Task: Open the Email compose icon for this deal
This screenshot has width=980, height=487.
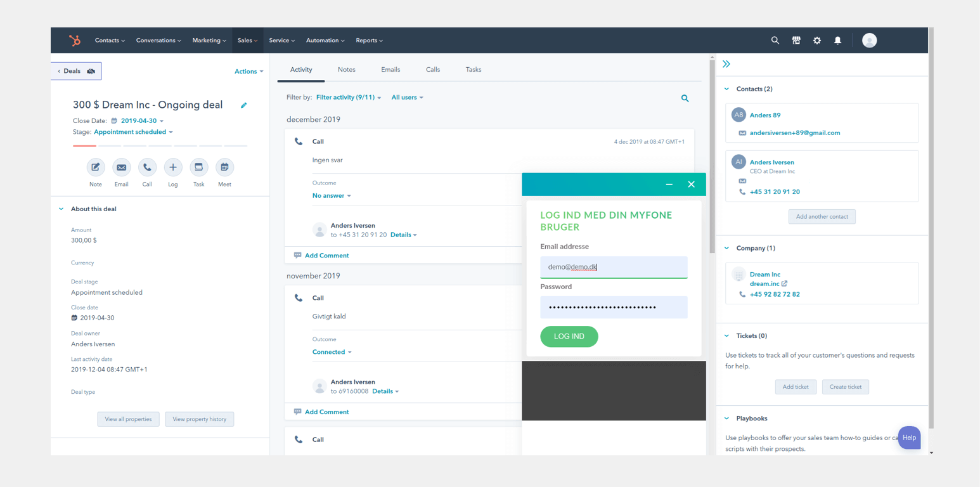Action: pos(121,167)
